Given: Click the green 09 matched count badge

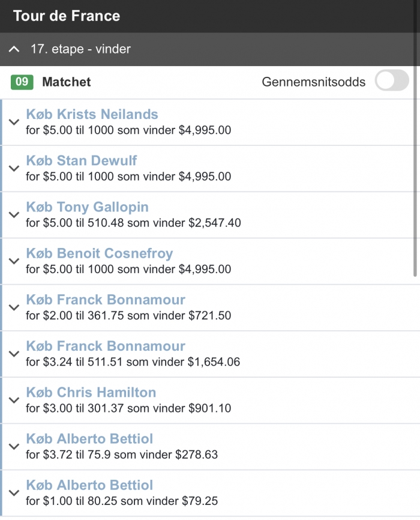Looking at the screenshot, I should (x=22, y=82).
